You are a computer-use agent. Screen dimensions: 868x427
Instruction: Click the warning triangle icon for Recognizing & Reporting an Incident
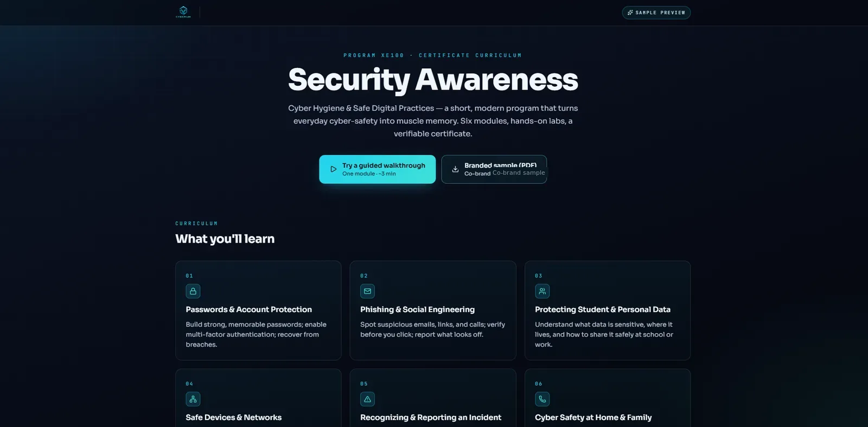tap(367, 399)
